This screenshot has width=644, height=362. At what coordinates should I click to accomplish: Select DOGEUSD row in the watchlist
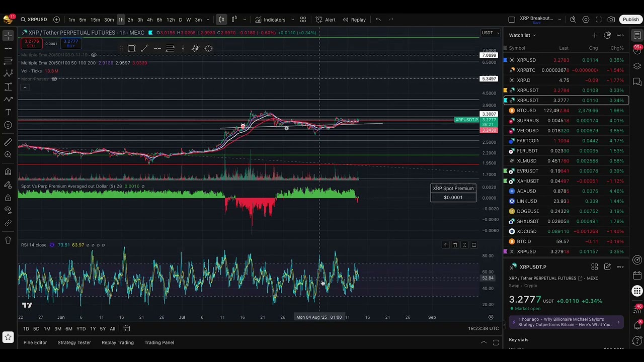566,211
